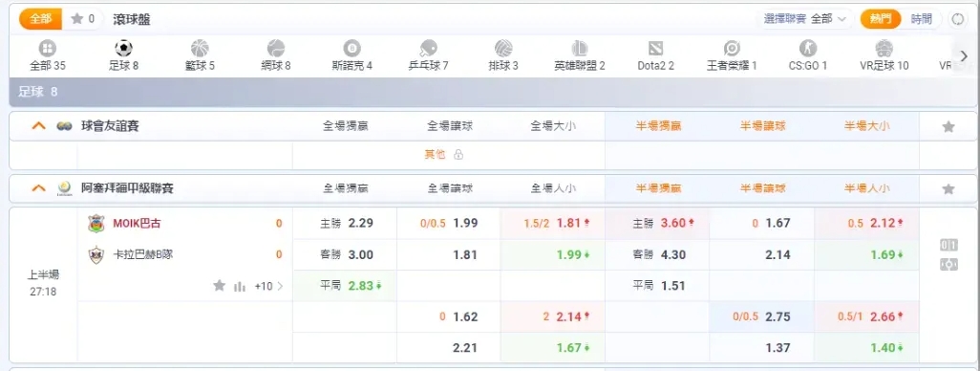Select half-time handicap 0/0.5 at 2.75

coord(762,317)
